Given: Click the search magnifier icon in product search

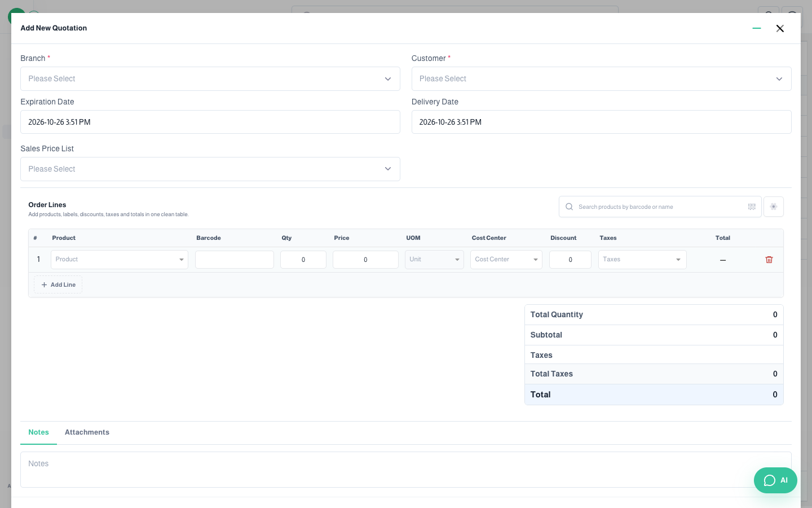Looking at the screenshot, I should point(570,207).
